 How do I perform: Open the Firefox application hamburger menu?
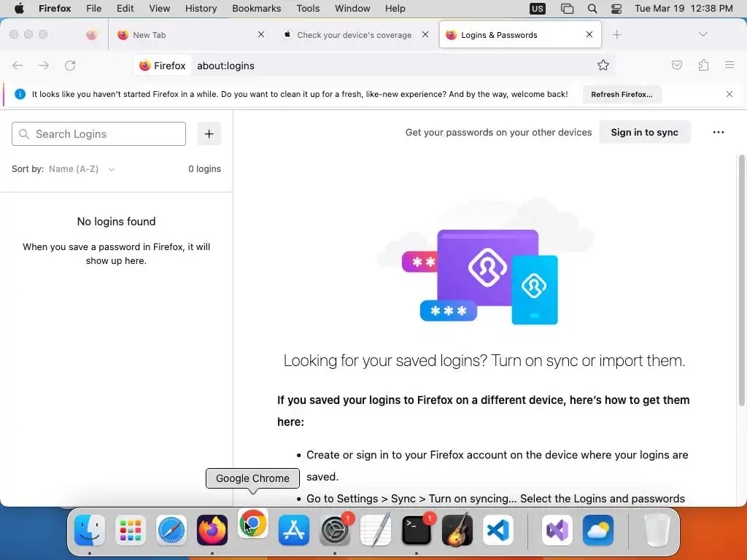pyautogui.click(x=729, y=65)
